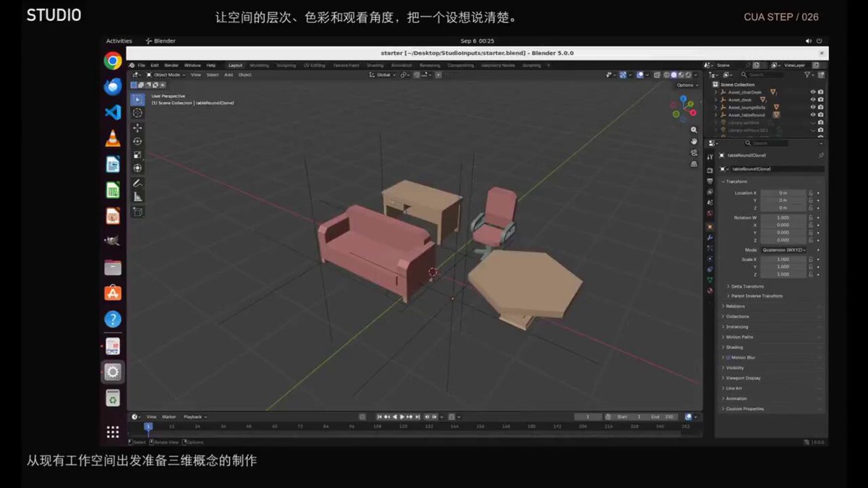Viewport: 868px width, 488px height.
Task: Launch Visual Studio Code from the dock
Action: pos(112,112)
